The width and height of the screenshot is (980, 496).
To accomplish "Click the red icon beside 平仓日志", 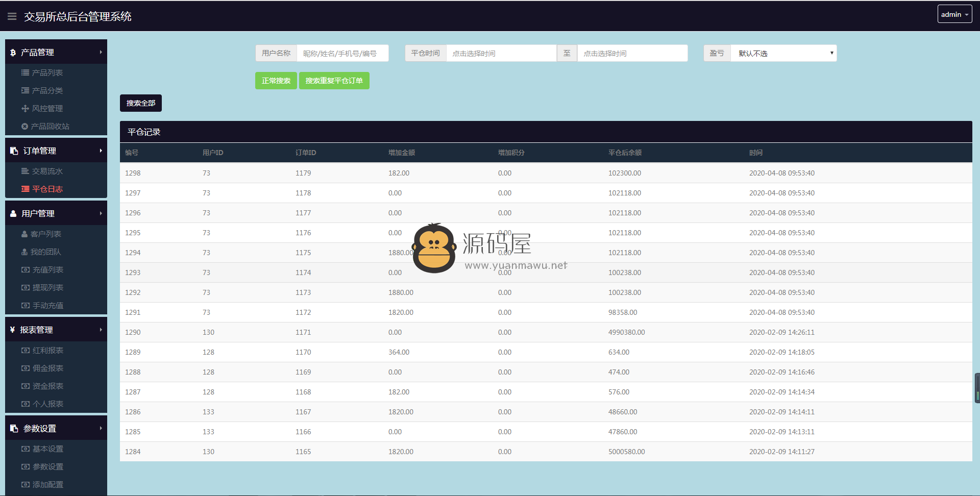I will [25, 189].
